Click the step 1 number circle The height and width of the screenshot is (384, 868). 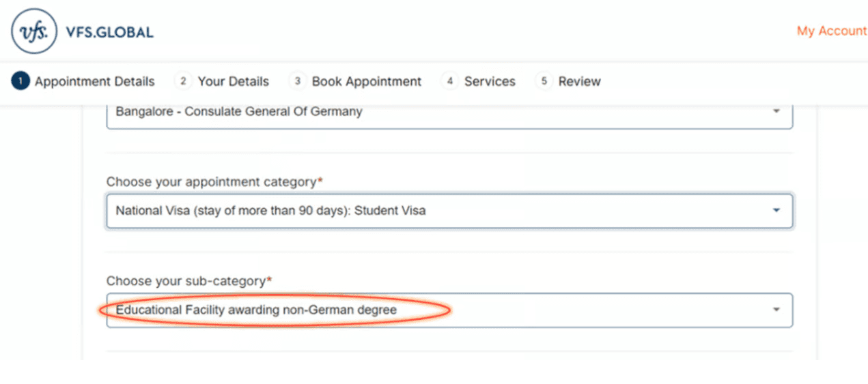(20, 81)
